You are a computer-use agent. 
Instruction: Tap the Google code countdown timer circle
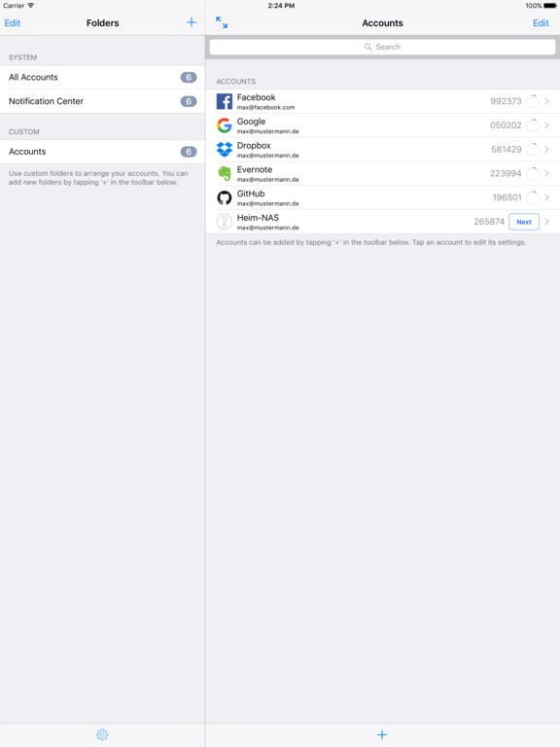pyautogui.click(x=533, y=125)
